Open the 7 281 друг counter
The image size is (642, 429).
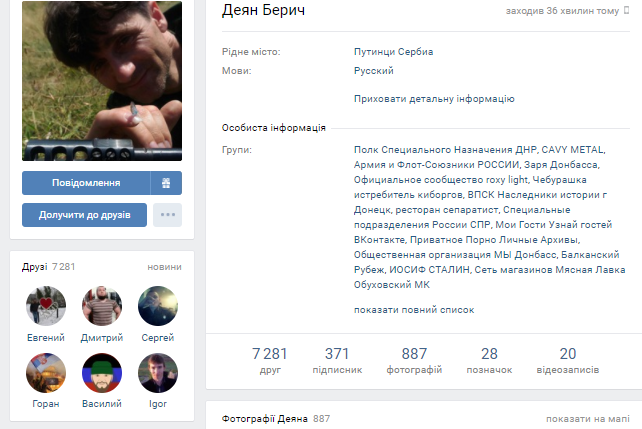[270, 360]
